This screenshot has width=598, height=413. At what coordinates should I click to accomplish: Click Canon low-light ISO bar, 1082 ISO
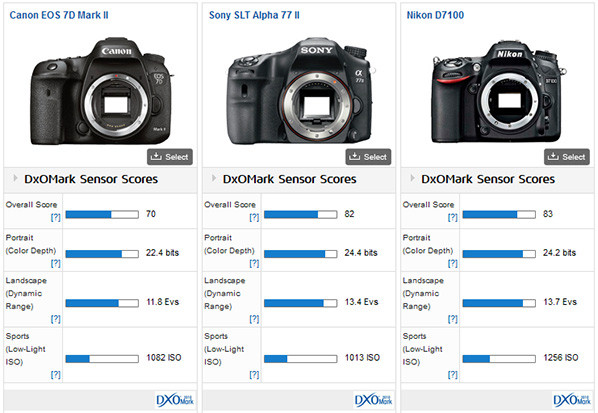(102, 359)
